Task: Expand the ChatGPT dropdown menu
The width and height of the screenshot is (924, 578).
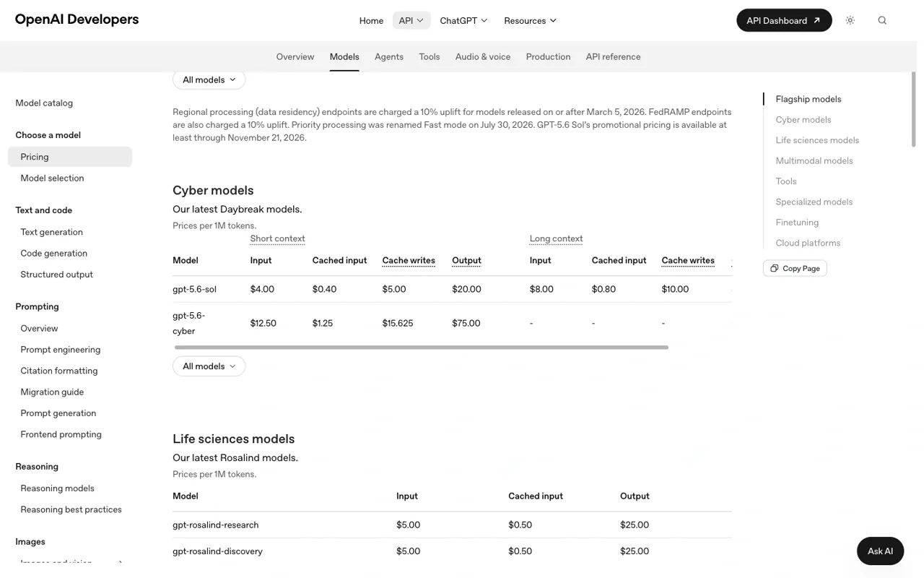Action: click(463, 20)
